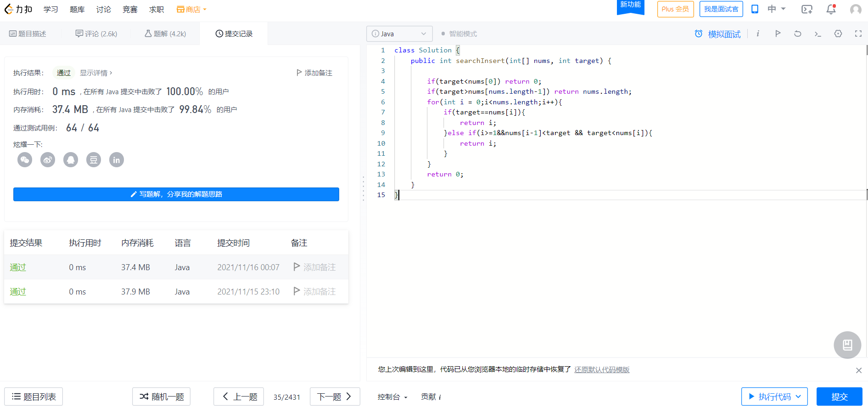Share result to WeChat
This screenshot has width=868, height=408.
point(25,160)
